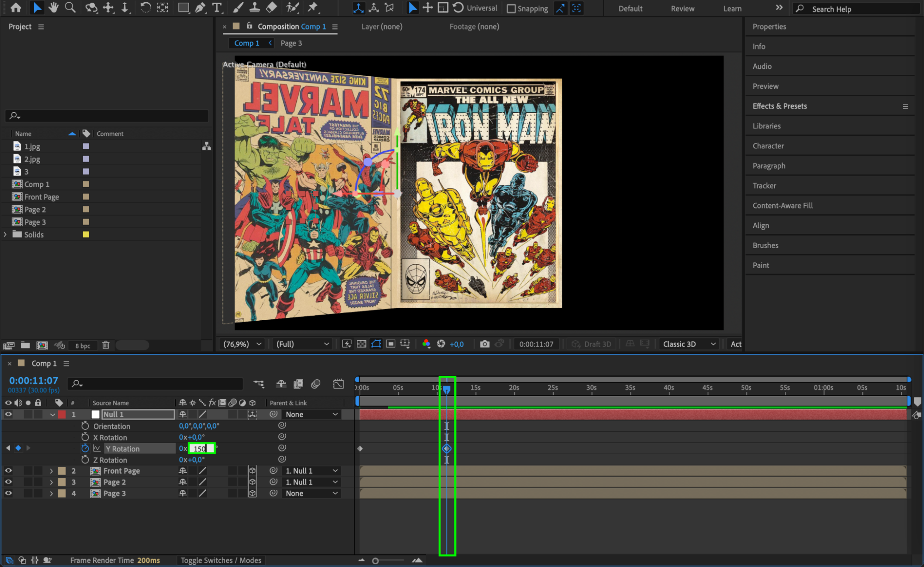
Task: Toggle the Y Rotation stopwatch
Action: pyautogui.click(x=85, y=448)
